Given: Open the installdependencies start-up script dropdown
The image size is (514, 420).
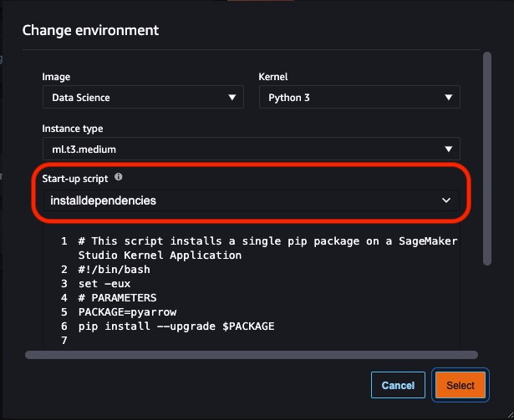Looking at the screenshot, I should pyautogui.click(x=252, y=200).
